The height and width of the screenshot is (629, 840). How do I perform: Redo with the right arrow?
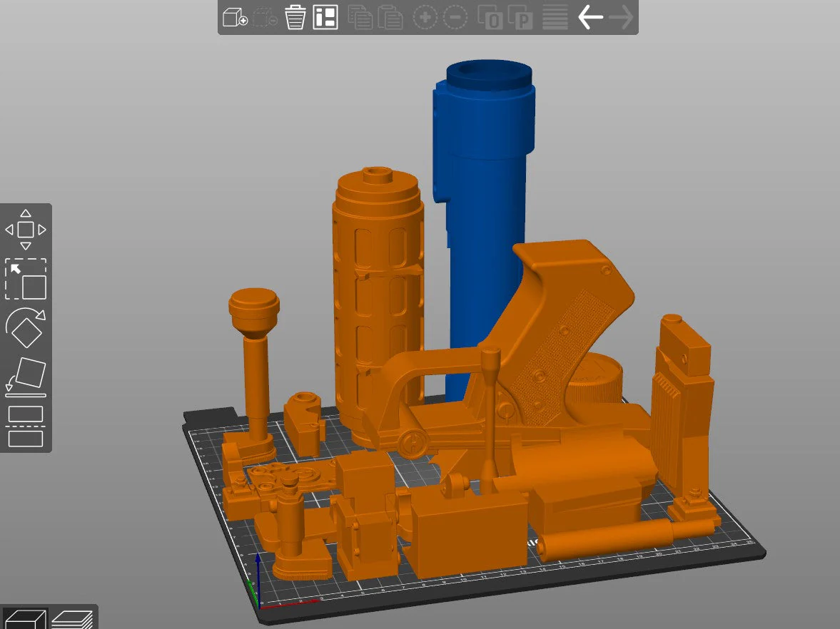click(622, 17)
